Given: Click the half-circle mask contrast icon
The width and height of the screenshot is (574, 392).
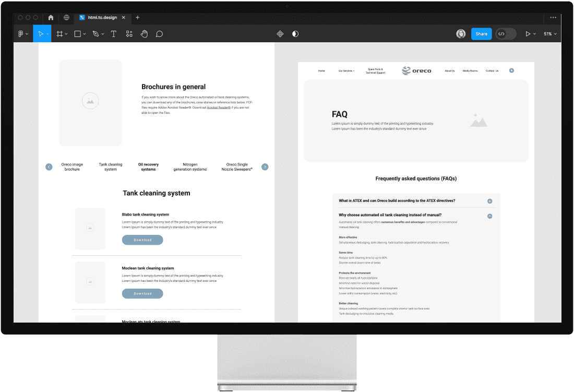Looking at the screenshot, I should point(295,34).
